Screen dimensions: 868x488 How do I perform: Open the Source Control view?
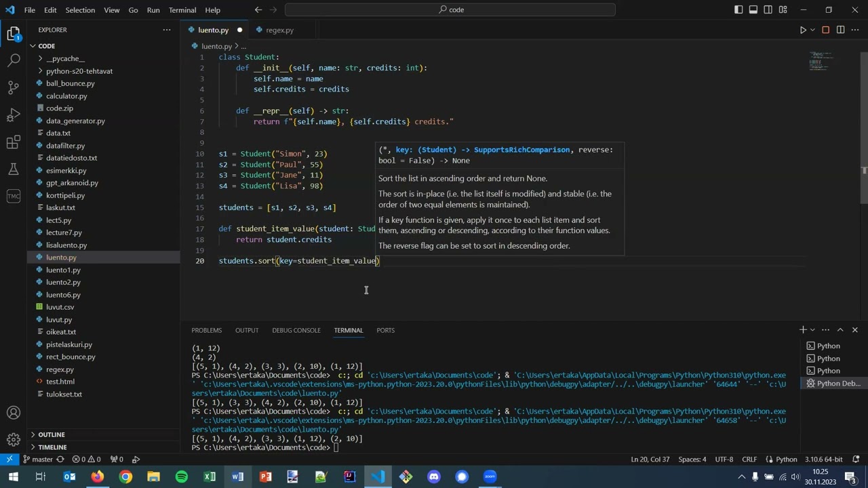coord(14,87)
